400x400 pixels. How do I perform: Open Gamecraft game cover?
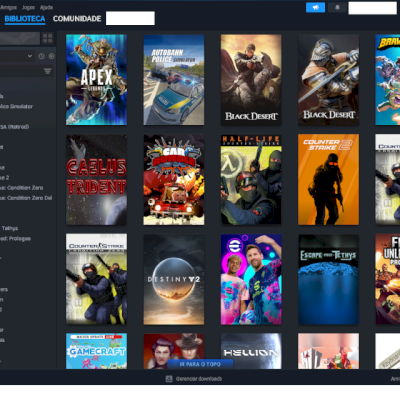click(96, 351)
